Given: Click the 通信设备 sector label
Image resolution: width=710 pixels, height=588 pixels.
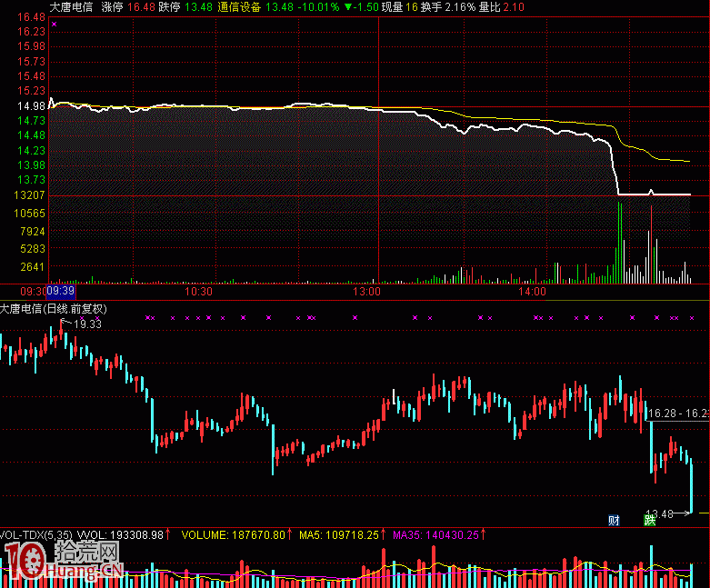Looking at the screenshot, I should pos(239,6).
